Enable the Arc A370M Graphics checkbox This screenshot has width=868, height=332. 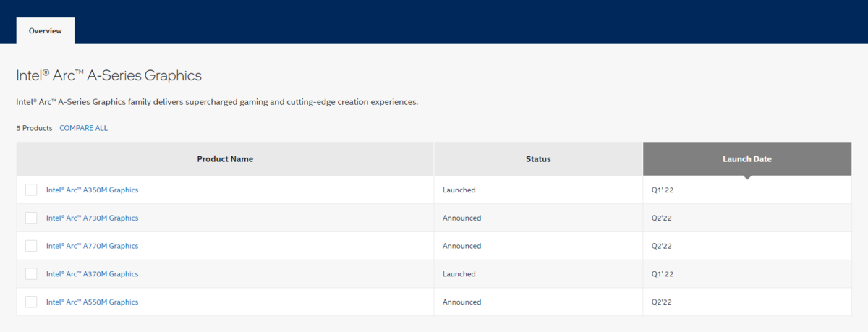point(31,274)
